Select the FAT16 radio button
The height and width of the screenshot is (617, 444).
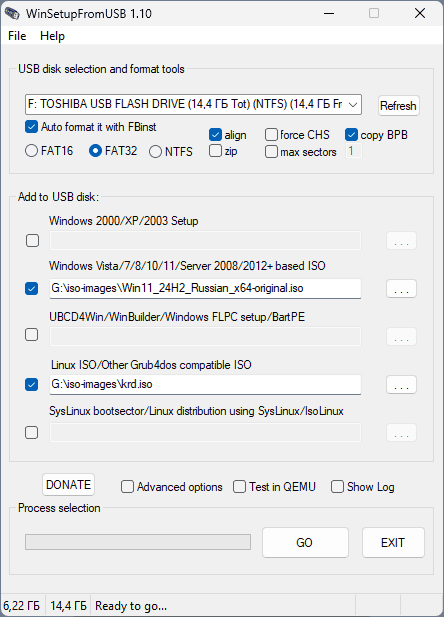pos(31,151)
